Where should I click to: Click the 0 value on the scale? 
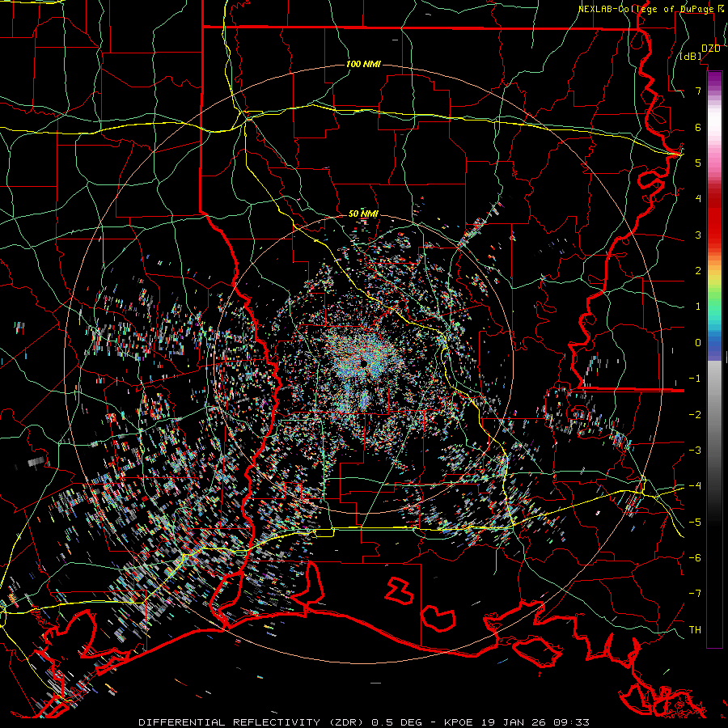tap(698, 343)
